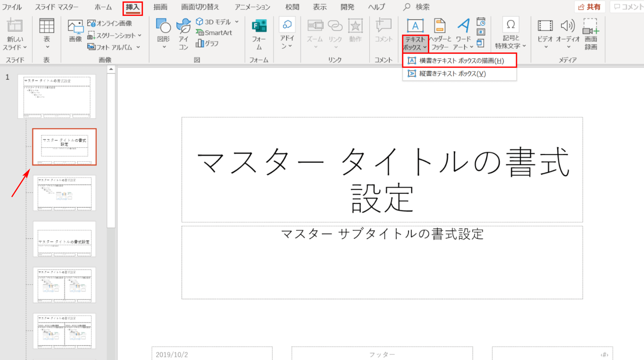
Task: Click the footer (フッター) placeholder
Action: pyautogui.click(x=382, y=354)
